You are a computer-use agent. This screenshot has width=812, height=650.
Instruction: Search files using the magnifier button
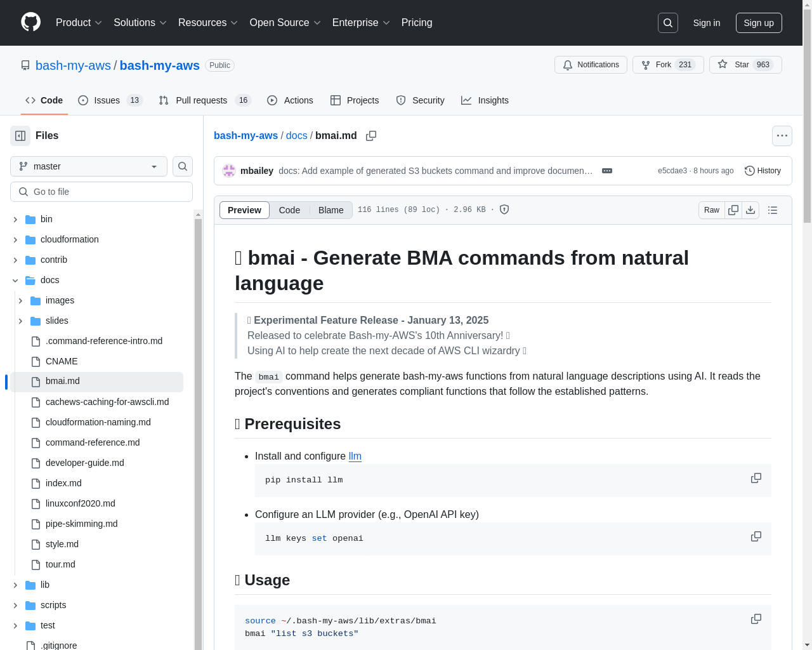pos(183,166)
